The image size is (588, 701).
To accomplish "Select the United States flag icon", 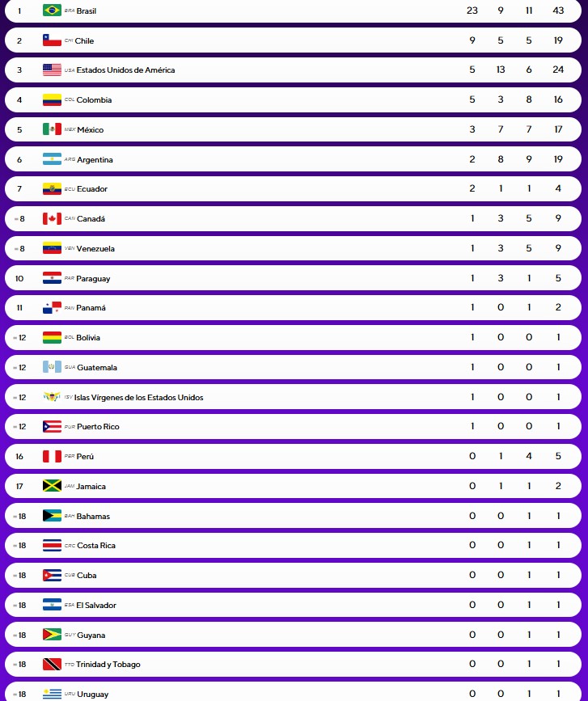I will pos(52,70).
